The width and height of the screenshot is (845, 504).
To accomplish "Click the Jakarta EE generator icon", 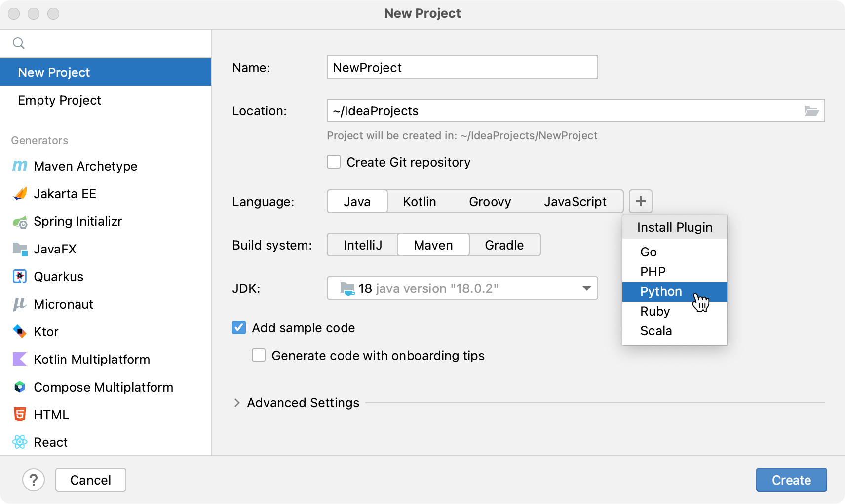I will pos(19,193).
